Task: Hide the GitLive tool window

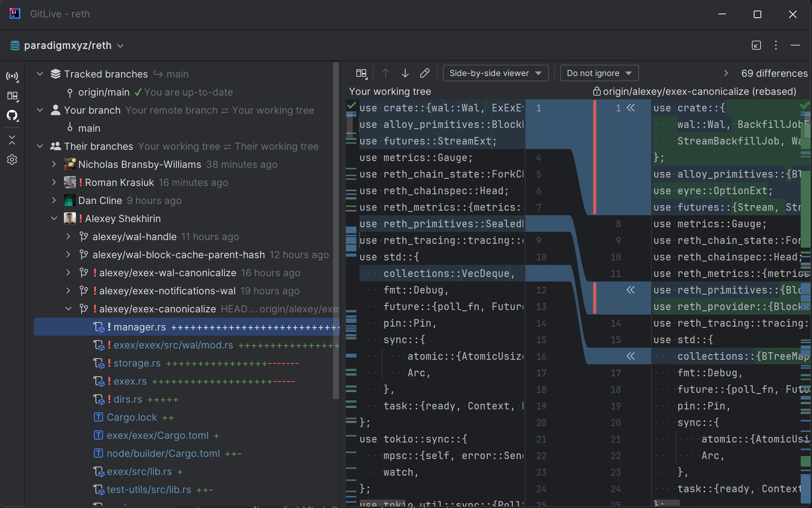Action: coord(795,46)
